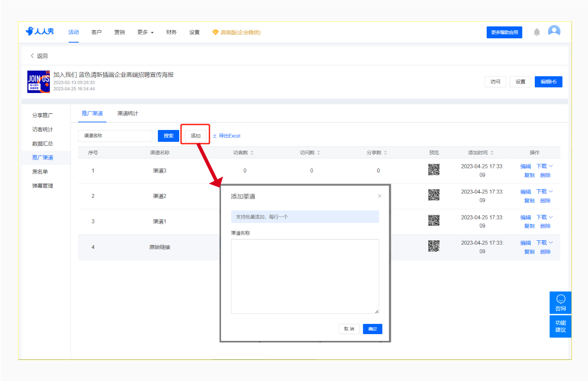This screenshot has height=381, width=588.
Task: Preview QR code for 原始链接
Action: [434, 246]
